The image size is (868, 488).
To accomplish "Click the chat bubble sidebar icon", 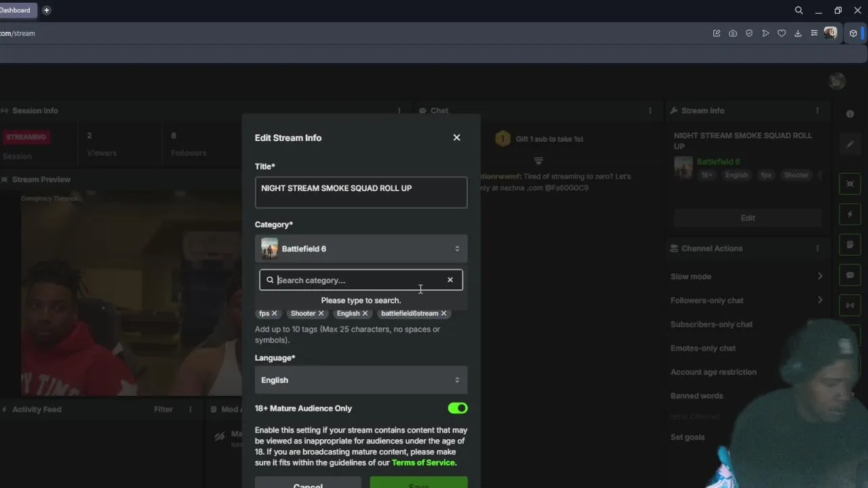I will (850, 275).
